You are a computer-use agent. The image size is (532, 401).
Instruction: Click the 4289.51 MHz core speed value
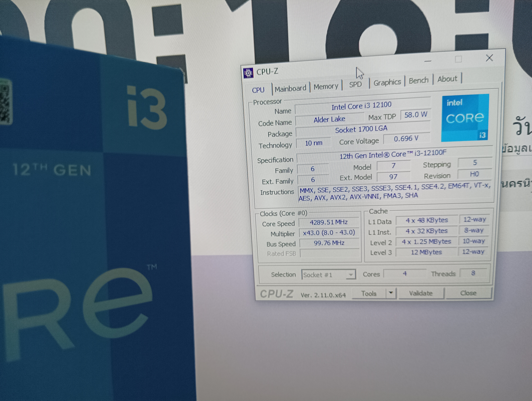point(329,222)
